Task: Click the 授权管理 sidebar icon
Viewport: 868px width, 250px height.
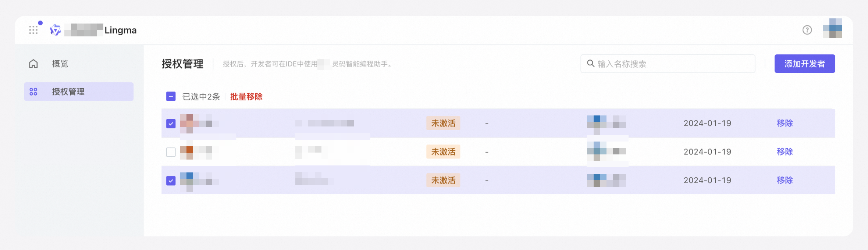Action: click(x=33, y=92)
